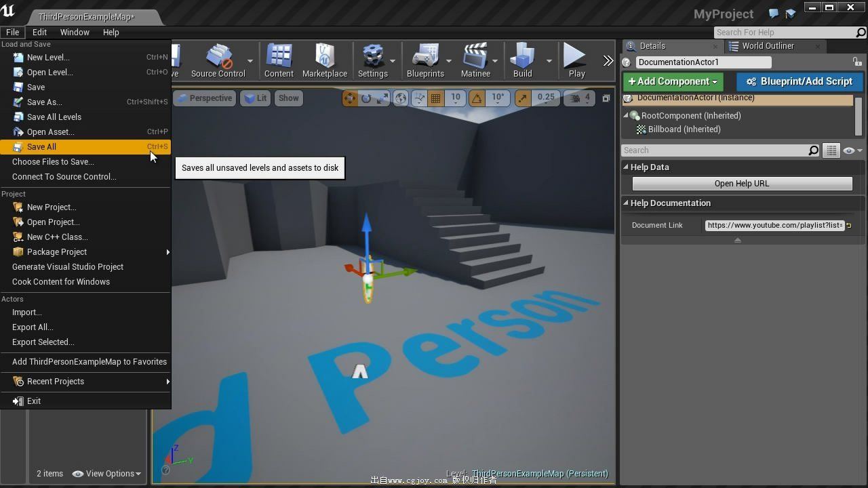Toggle the Lit view mode button
Viewport: 868px width, 488px height.
click(256, 98)
